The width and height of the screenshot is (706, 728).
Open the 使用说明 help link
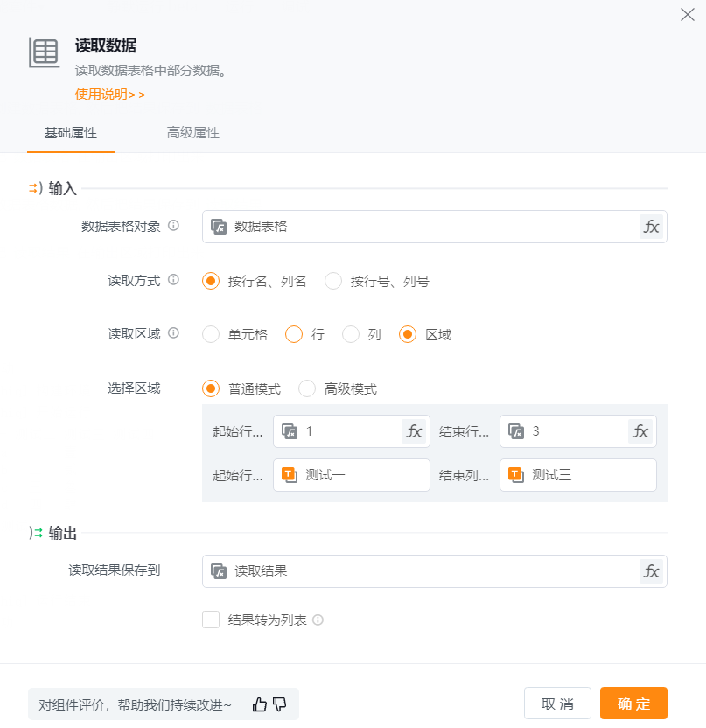110,94
